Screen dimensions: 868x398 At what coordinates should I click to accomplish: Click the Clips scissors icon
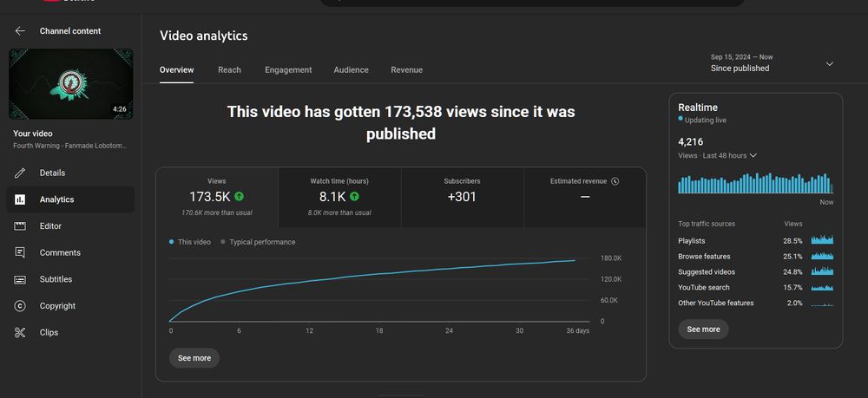click(20, 332)
